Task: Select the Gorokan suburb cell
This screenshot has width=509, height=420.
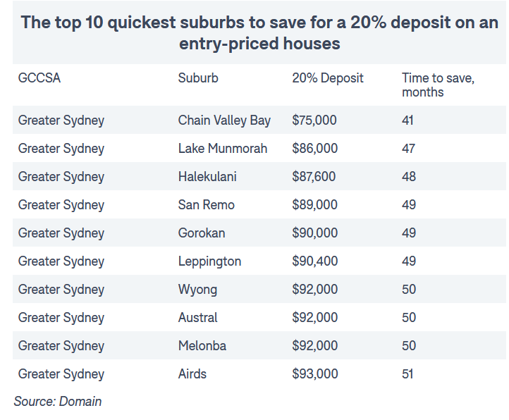Action: tap(202, 233)
